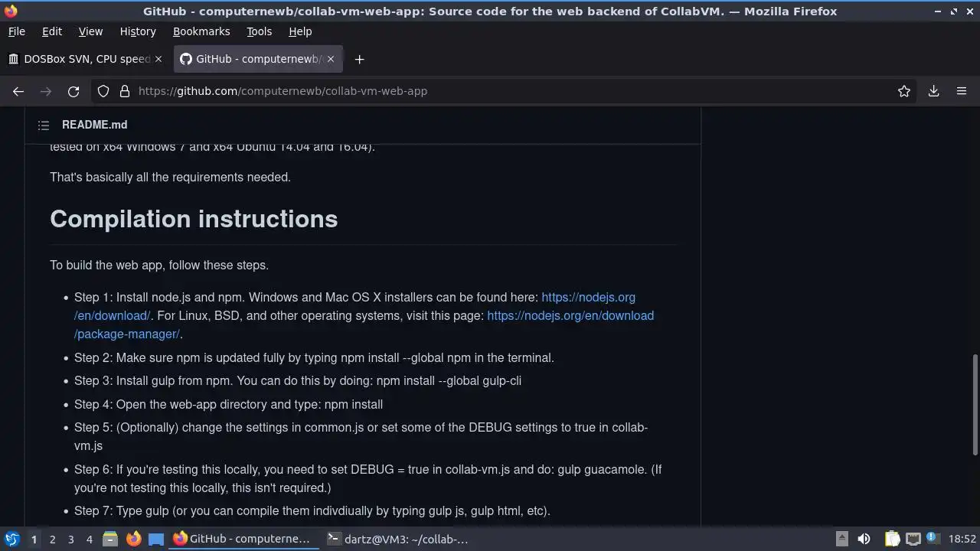Close the DOSBox SVN tab
The height and width of the screenshot is (551, 980).
158,59
